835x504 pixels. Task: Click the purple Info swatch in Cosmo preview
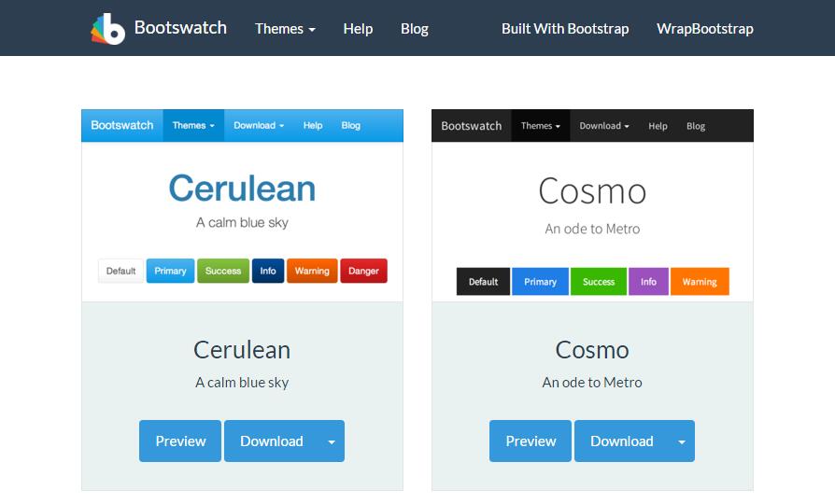tap(648, 282)
